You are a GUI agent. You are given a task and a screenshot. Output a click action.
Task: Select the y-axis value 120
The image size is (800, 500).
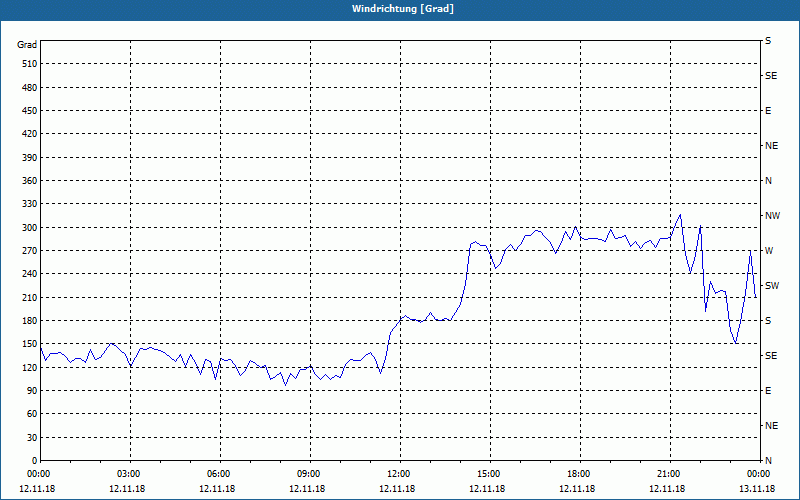[x=30, y=367]
